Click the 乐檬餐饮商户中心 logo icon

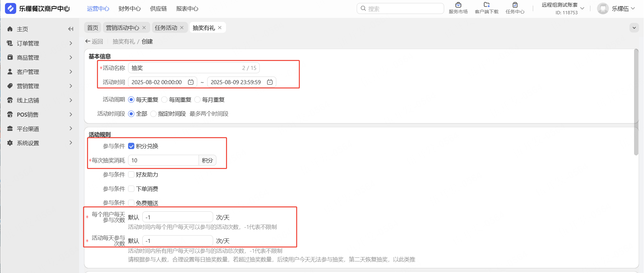pyautogui.click(x=11, y=9)
